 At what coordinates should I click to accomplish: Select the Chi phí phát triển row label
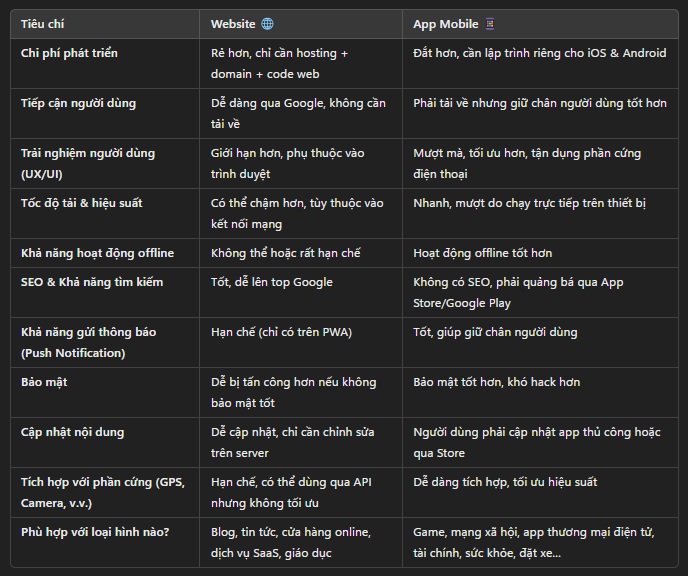click(69, 53)
